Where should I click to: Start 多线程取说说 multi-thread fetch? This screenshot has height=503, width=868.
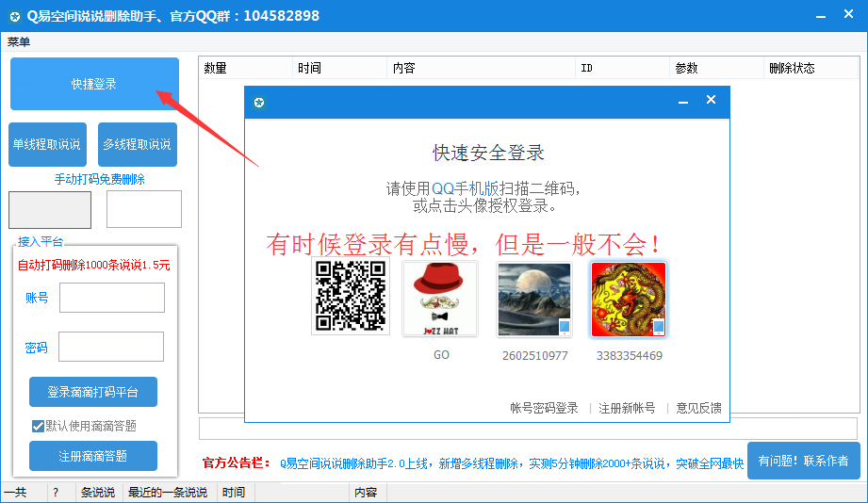point(138,144)
